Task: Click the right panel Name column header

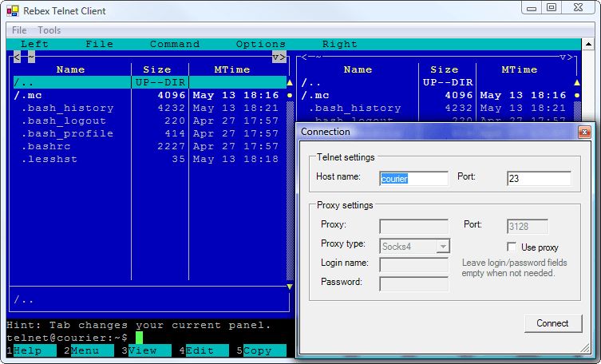Action: [x=358, y=69]
